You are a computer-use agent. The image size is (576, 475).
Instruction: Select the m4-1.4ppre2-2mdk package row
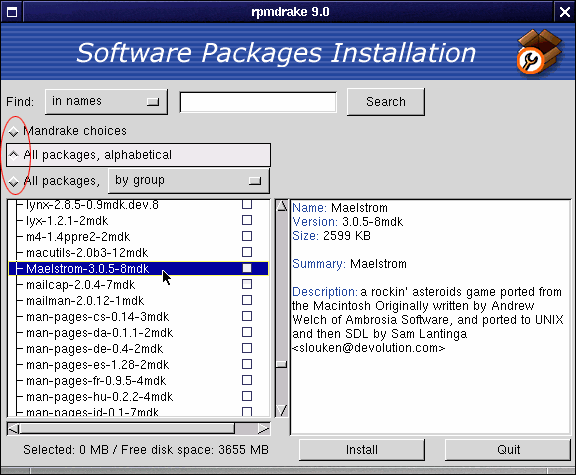click(x=138, y=237)
